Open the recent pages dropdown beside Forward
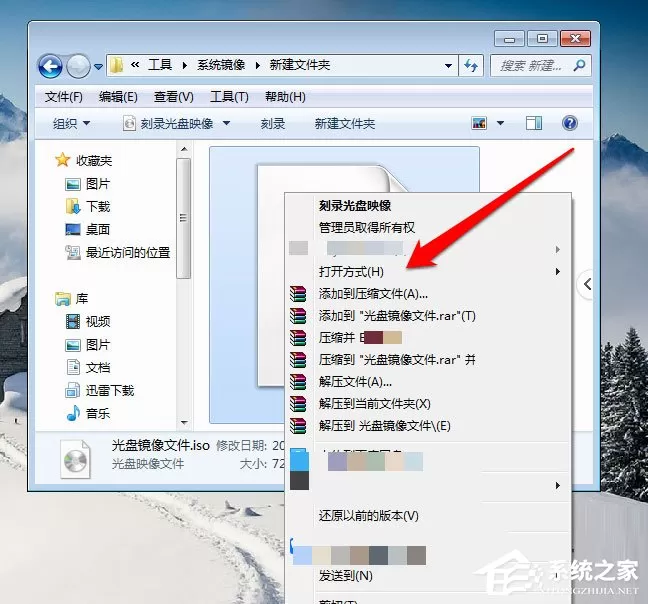This screenshot has width=648, height=604. click(98, 66)
